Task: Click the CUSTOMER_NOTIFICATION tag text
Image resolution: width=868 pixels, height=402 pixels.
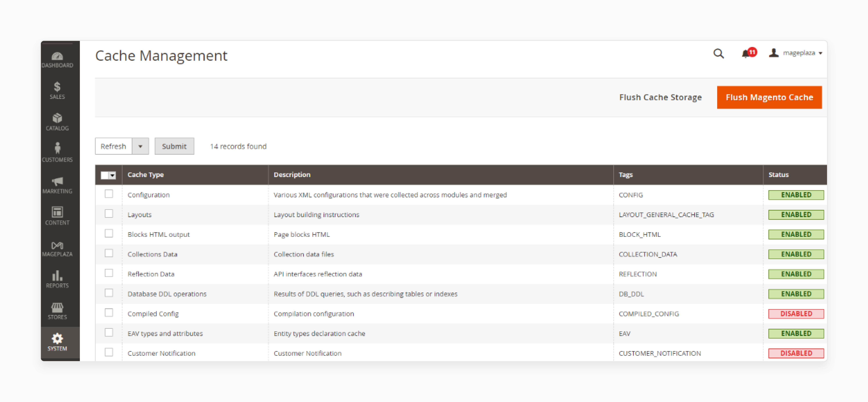Action: pyautogui.click(x=660, y=353)
